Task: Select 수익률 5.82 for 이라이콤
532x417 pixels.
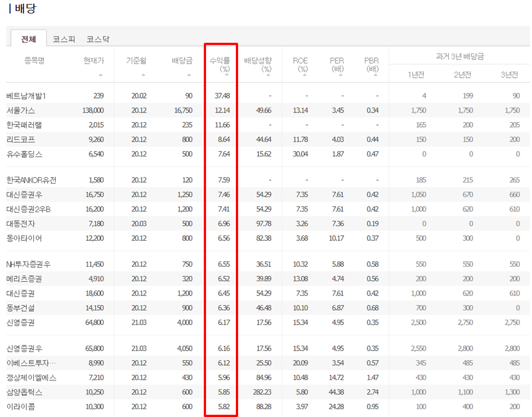Action: [223, 407]
